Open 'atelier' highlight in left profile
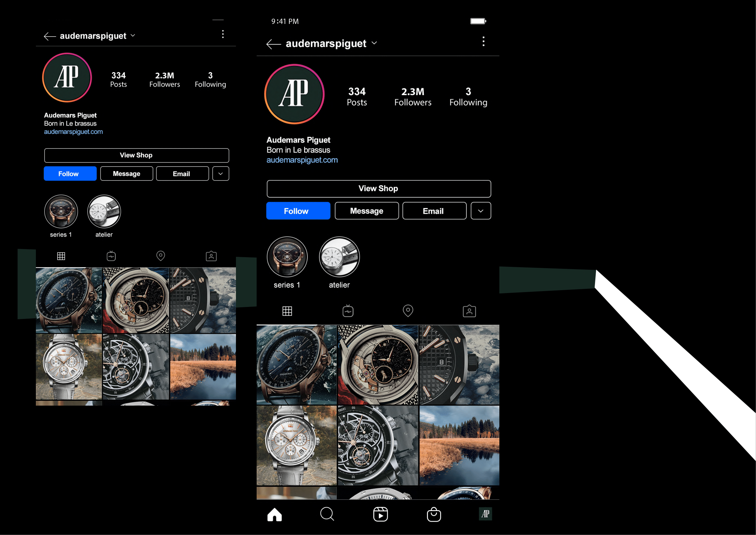 tap(104, 212)
